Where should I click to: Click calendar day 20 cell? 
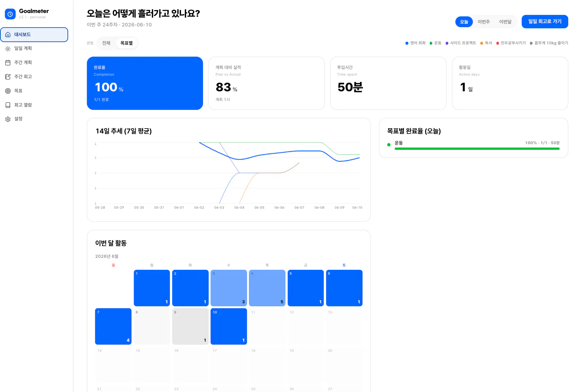pos(344,365)
